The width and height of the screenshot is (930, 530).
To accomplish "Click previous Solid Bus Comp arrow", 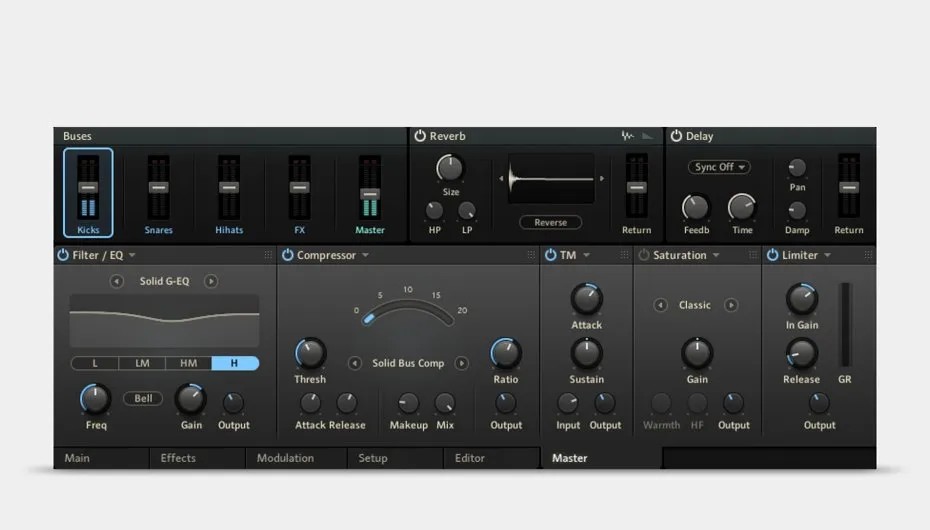I will coord(355,363).
